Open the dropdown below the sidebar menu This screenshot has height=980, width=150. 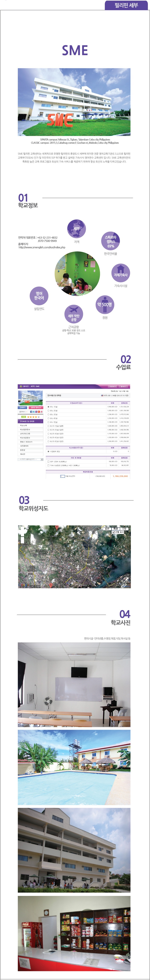[x=31, y=459]
